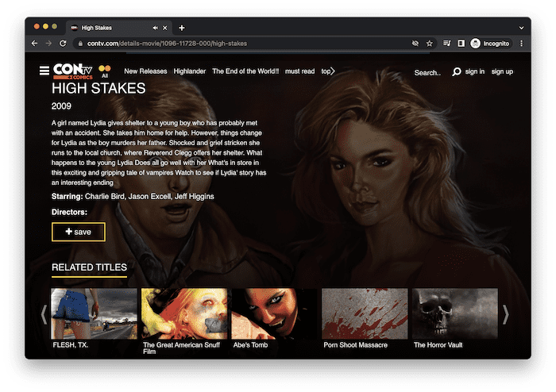Image resolution: width=556 pixels, height=392 pixels.
Task: Open the media control playlist icon
Action: [x=446, y=43]
